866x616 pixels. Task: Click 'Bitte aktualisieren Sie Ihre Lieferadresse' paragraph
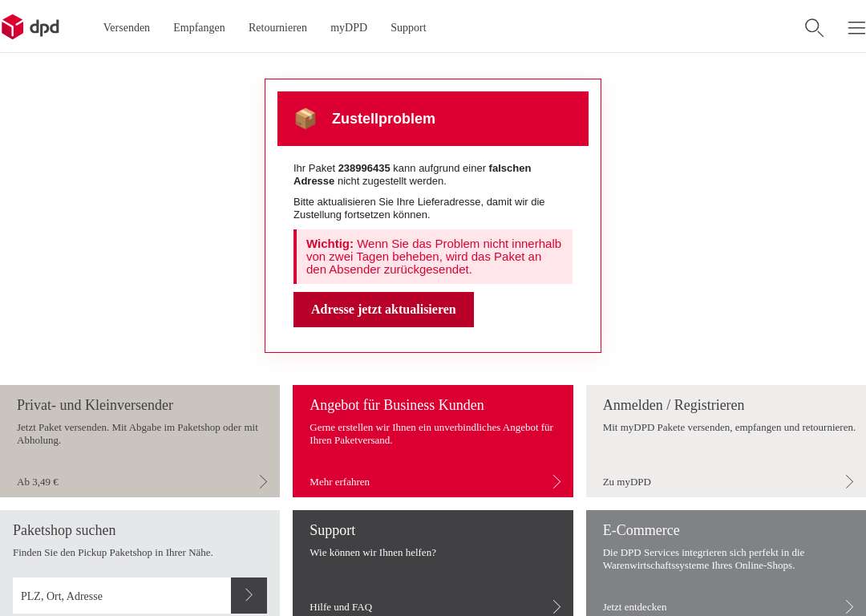[419, 209]
